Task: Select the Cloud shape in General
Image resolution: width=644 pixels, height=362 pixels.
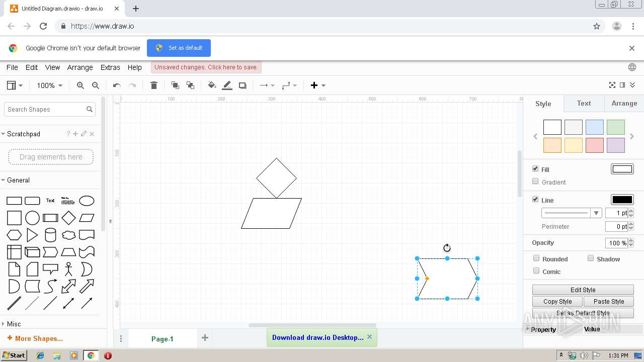Action: [x=68, y=235]
